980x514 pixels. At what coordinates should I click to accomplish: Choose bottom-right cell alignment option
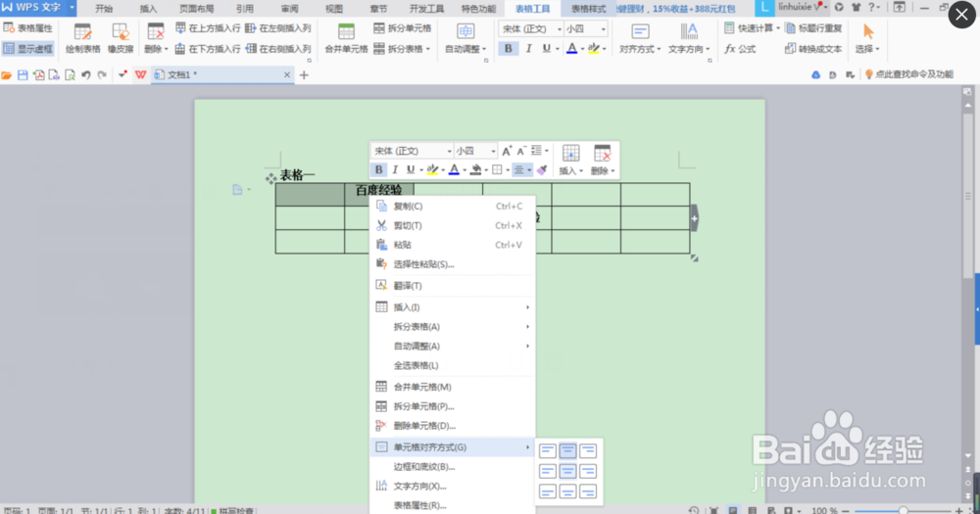coord(587,491)
